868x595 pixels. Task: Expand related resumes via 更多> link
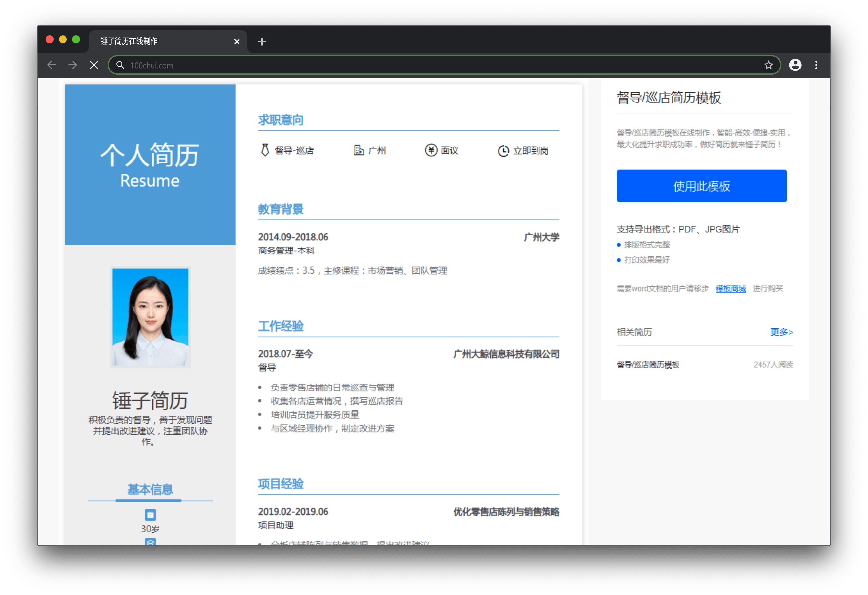(x=781, y=332)
